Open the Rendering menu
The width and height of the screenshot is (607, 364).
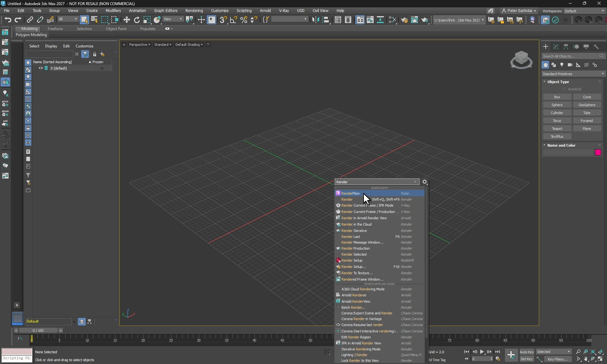(194, 10)
